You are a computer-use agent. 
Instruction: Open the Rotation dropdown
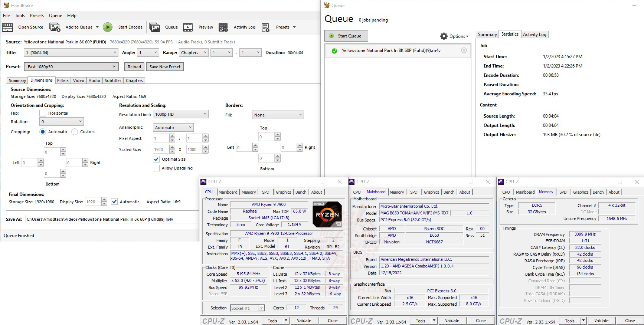(62, 122)
